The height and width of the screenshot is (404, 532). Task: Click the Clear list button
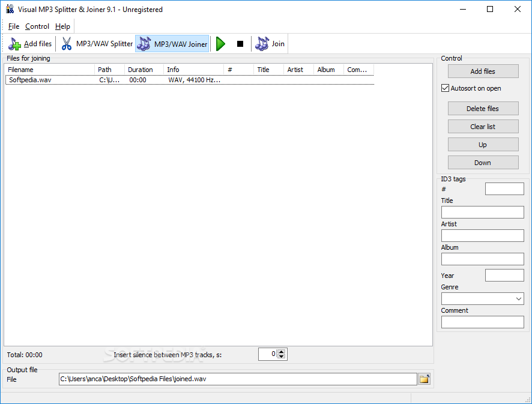[x=483, y=127]
